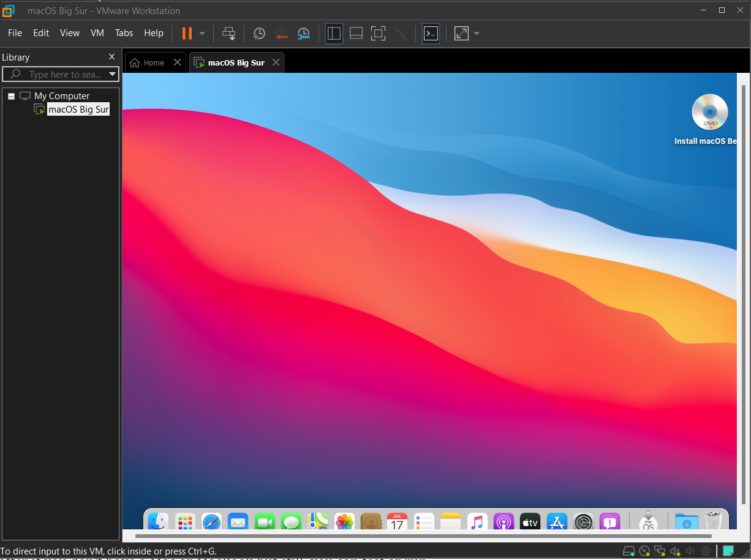Toggle the thumbnail bar view
Image resolution: width=751 pixels, height=560 pixels.
pos(357,34)
